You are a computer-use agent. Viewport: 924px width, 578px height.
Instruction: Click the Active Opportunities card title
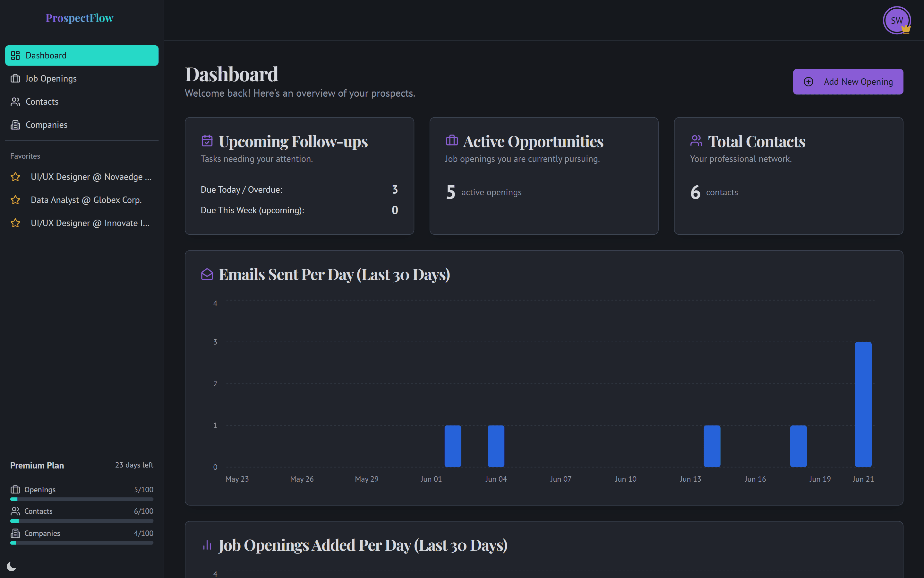[x=533, y=141]
